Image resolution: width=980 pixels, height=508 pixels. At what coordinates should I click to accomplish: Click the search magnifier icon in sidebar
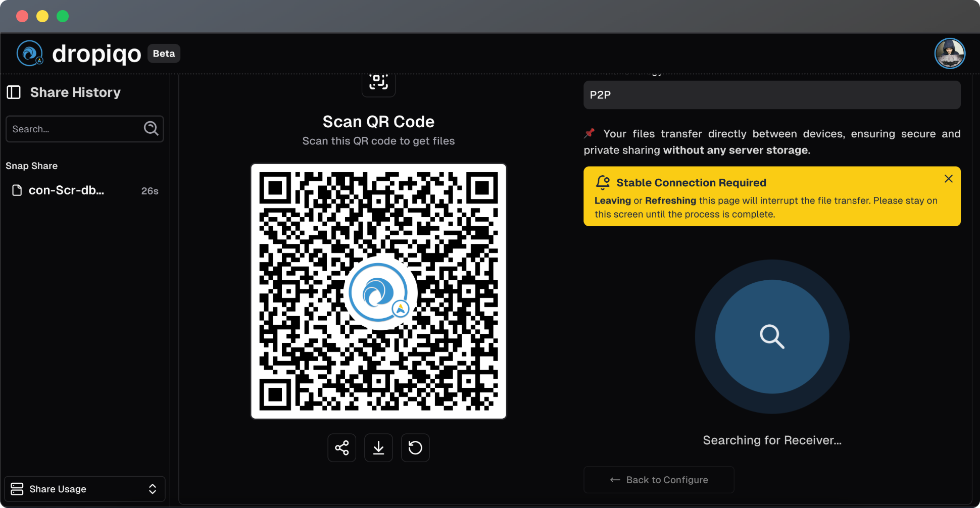[151, 128]
